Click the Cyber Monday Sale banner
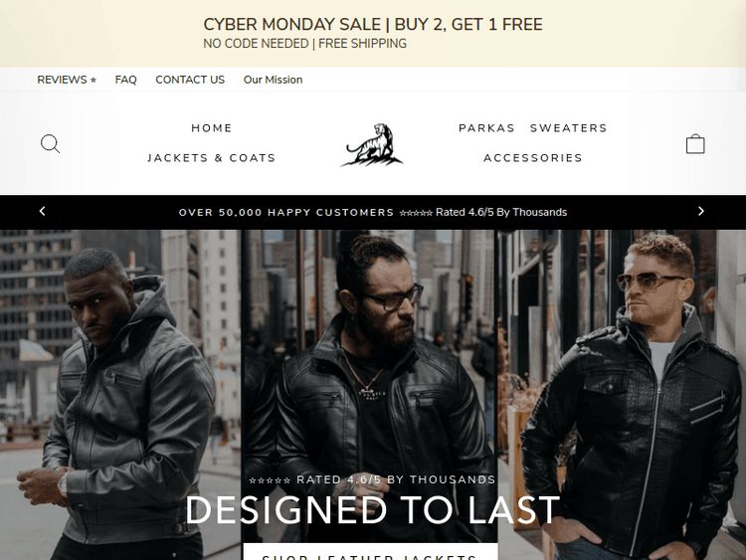The width and height of the screenshot is (746, 560). tap(373, 33)
